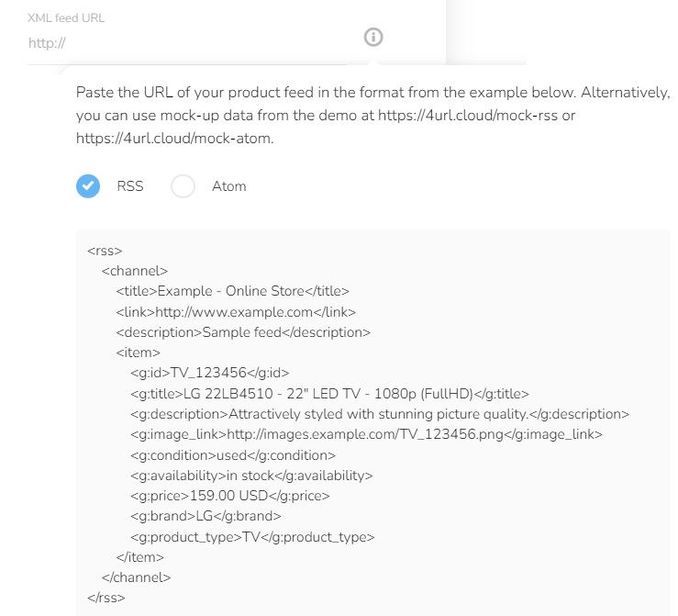Click the g:title LG 22LB4510 line
Image resolution: width=678 pixels, height=616 pixels.
[x=329, y=394]
